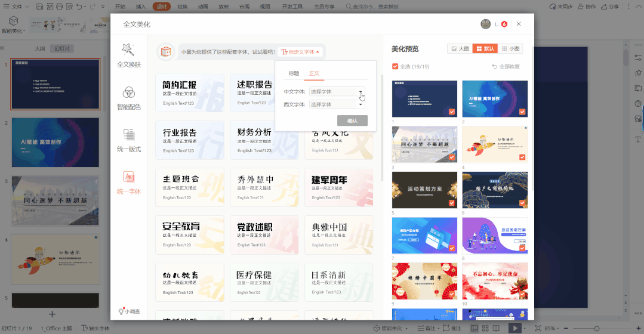Click the save icon in top toolbar
The height and width of the screenshot is (334, 644).
tap(39, 7)
